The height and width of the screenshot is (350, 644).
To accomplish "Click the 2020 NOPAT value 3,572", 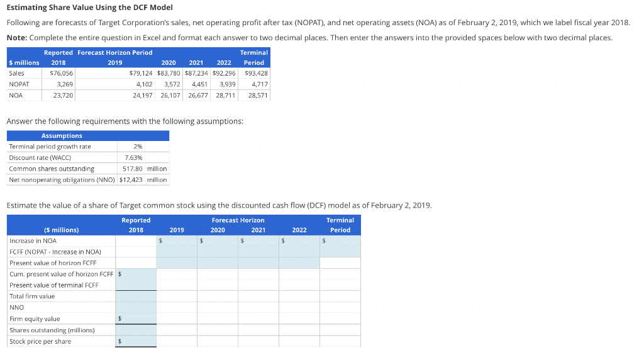I will point(172,84).
